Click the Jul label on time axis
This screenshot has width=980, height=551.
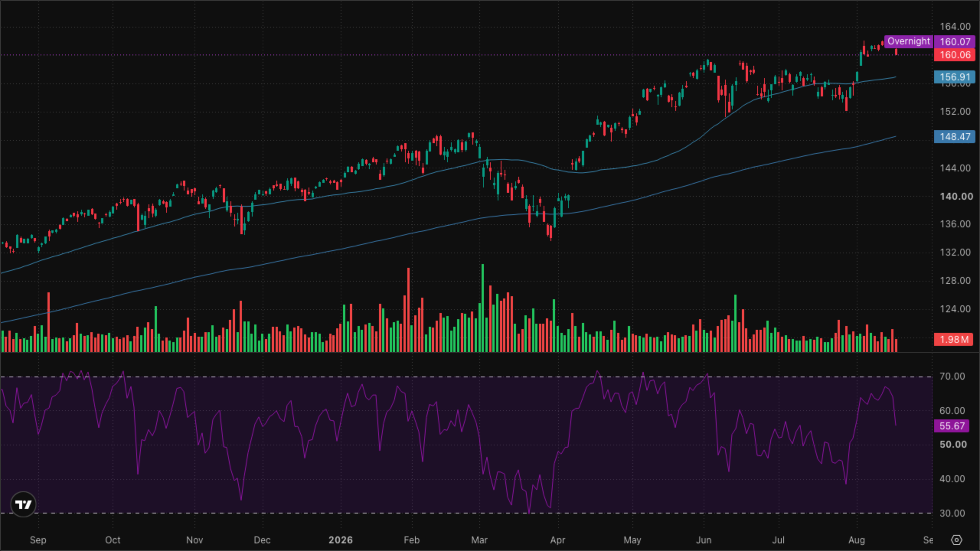click(778, 540)
